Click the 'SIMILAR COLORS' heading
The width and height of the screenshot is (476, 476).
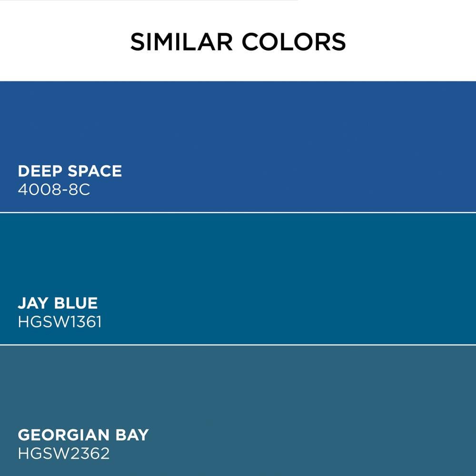point(238,42)
